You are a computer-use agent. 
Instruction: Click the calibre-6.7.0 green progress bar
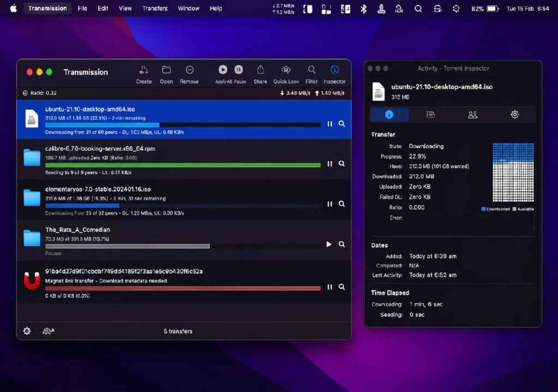click(x=183, y=165)
